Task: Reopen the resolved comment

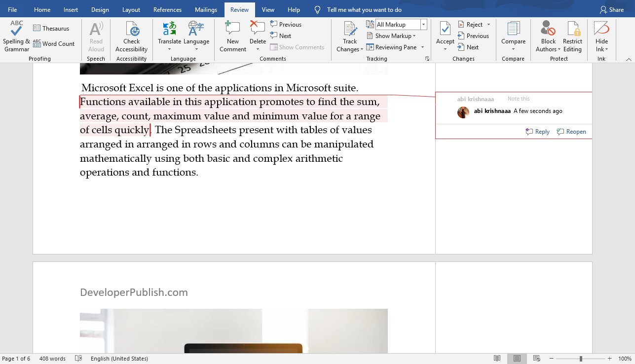Action: click(x=571, y=131)
